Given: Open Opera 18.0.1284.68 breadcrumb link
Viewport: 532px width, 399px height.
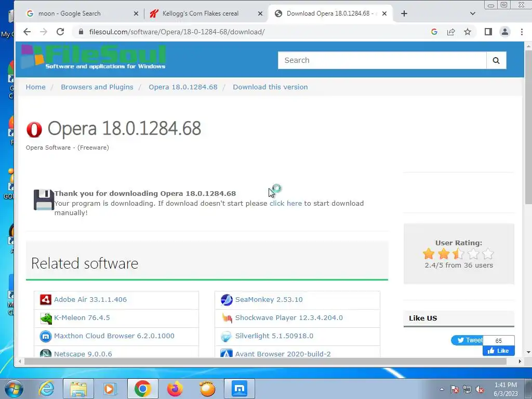Looking at the screenshot, I should (x=183, y=87).
